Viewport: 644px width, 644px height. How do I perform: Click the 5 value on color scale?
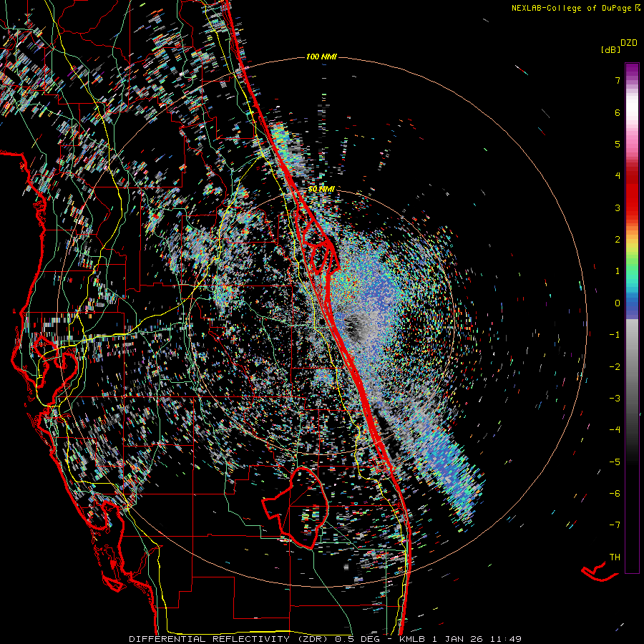(x=618, y=144)
